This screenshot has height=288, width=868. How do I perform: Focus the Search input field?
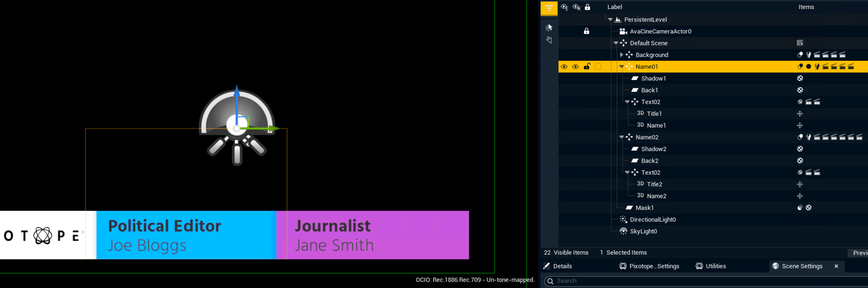pos(706,281)
